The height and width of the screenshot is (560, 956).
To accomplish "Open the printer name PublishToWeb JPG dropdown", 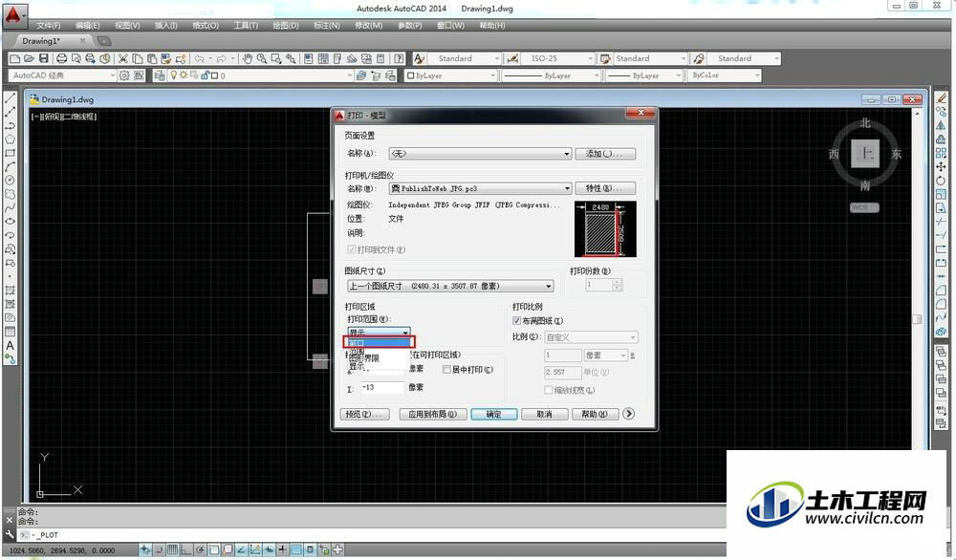I will [480, 188].
